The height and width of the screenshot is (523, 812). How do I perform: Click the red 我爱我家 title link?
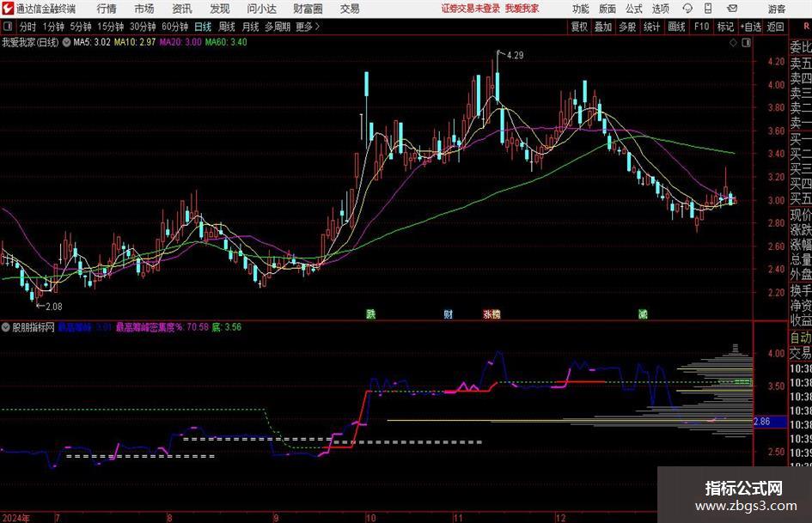tap(522, 9)
